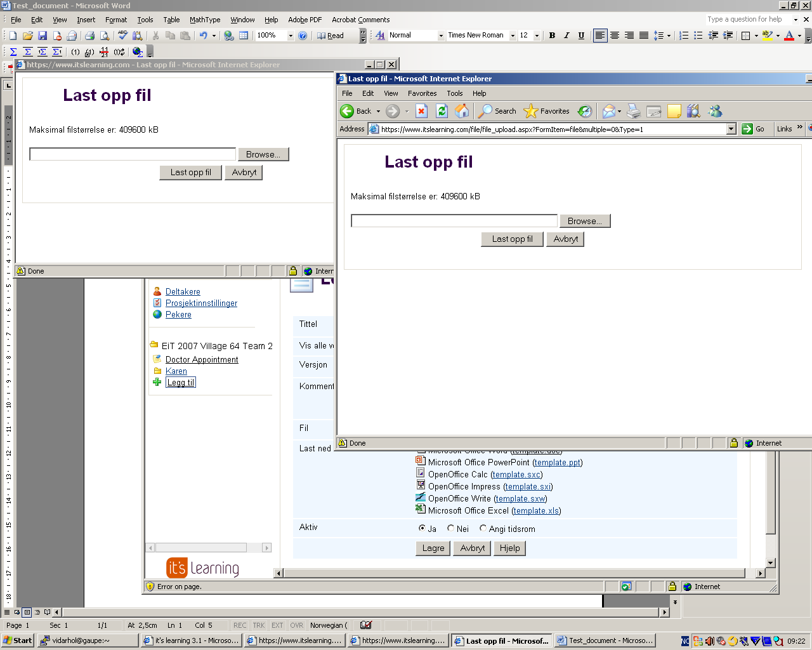This screenshot has height=650, width=812.
Task: Open the Deltakere link
Action: 183,292
